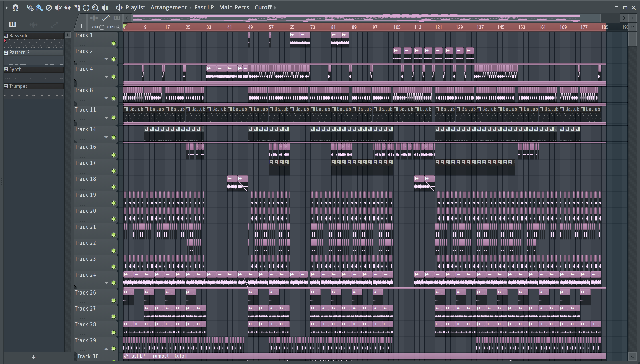Click the plus button beside track headers
Viewport: 640px width, 364px height.
click(x=81, y=26)
